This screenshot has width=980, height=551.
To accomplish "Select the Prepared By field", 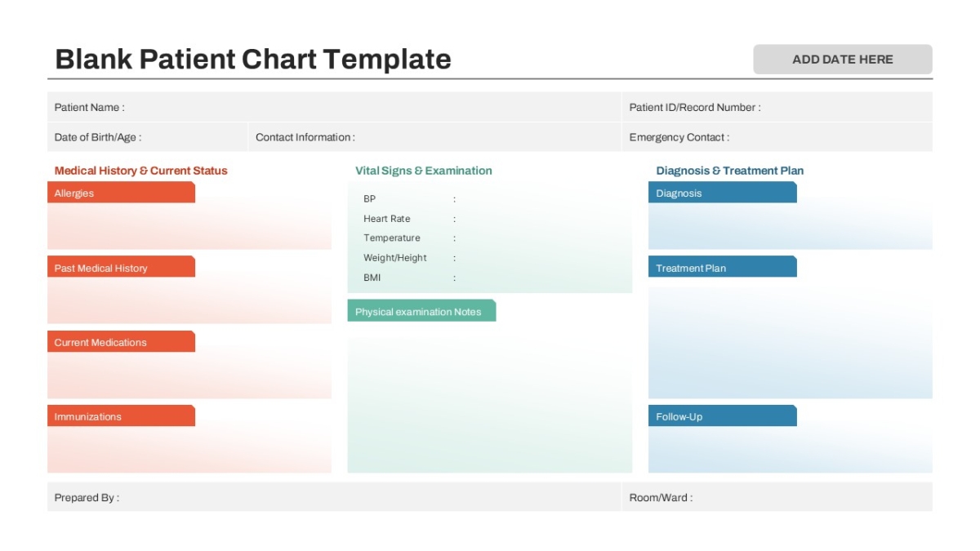I will coord(334,497).
